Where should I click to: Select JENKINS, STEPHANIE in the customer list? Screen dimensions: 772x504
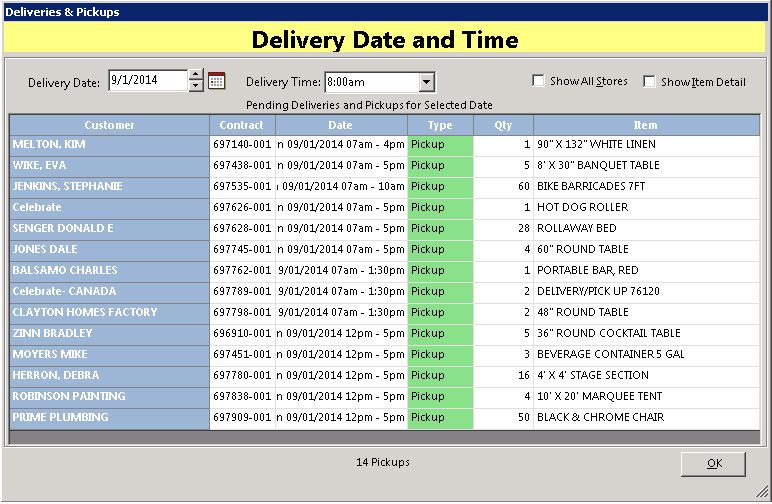click(109, 186)
